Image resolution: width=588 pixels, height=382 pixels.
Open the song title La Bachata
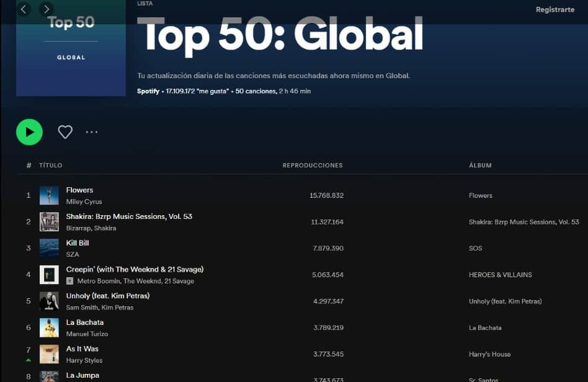[x=85, y=322]
